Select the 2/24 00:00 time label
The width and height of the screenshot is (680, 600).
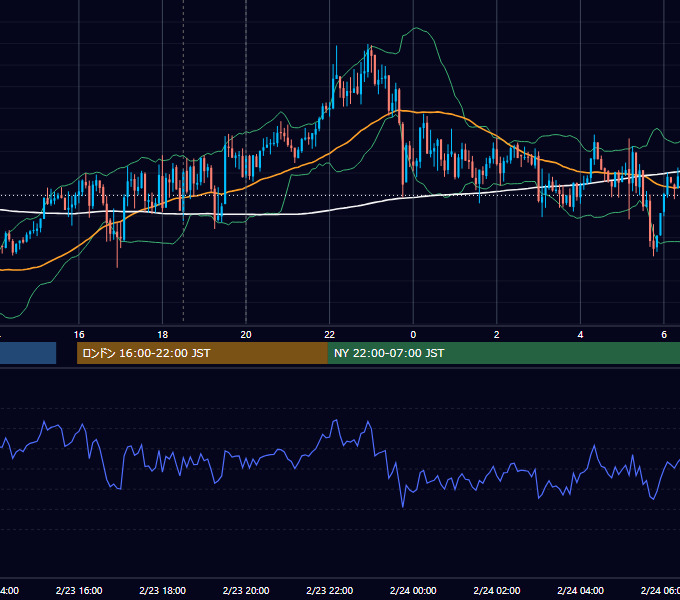413,590
